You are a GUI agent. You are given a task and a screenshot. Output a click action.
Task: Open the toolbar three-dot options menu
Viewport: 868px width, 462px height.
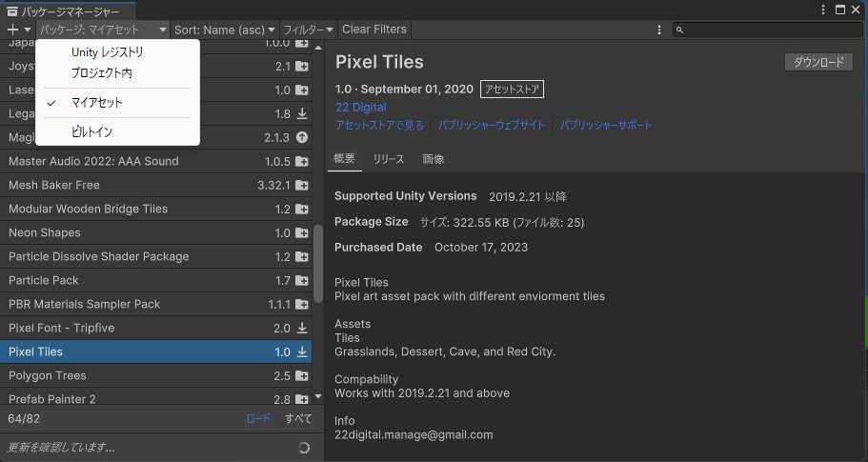[658, 30]
